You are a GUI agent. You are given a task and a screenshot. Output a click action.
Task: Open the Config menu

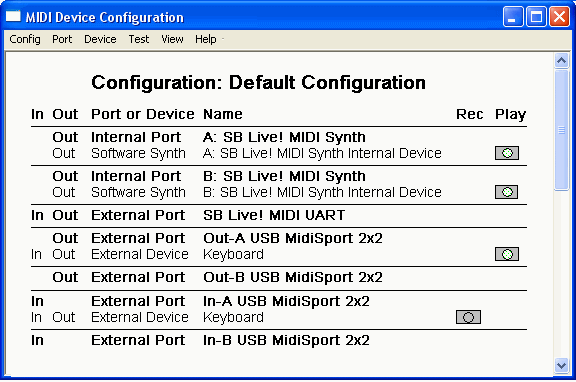25,39
